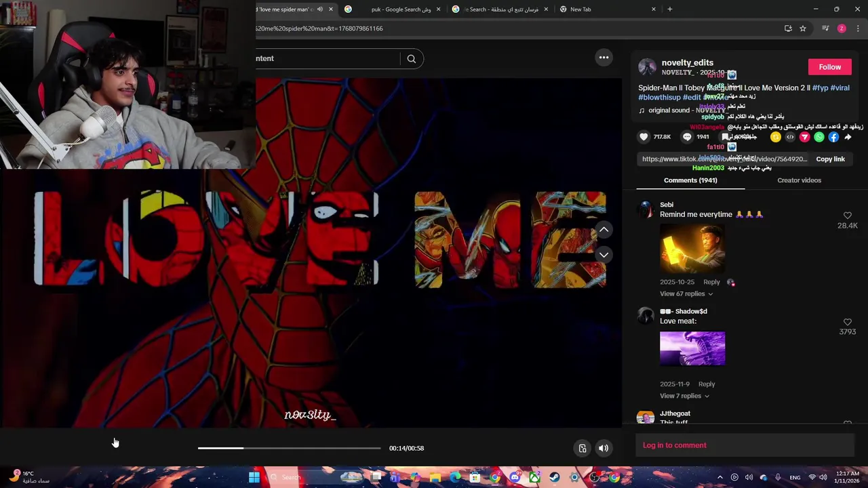Mute the Spider-Man tab audio icon
The width and height of the screenshot is (868, 488).
(320, 9)
